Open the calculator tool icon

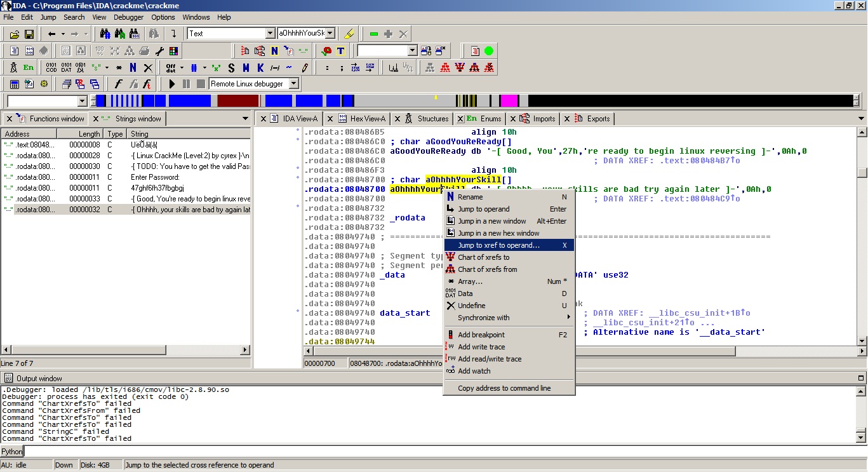click(14, 84)
